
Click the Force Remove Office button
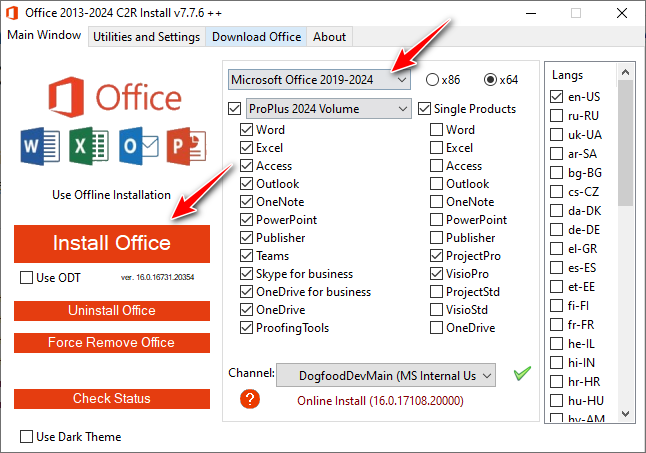tap(111, 343)
